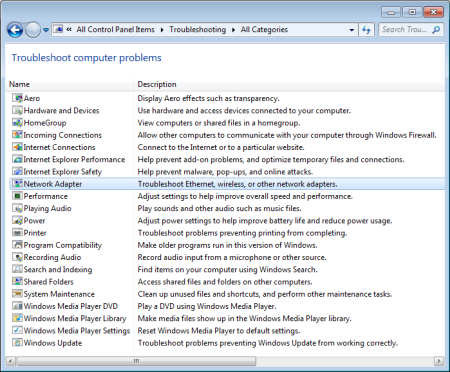Click the Power troubleshooter icon

17,220
